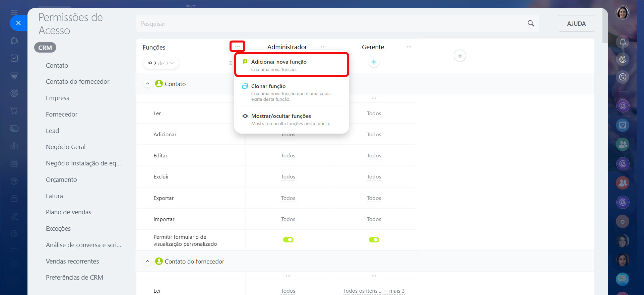Click 'Todos os itens ... + mais 3' value

pos(374,291)
